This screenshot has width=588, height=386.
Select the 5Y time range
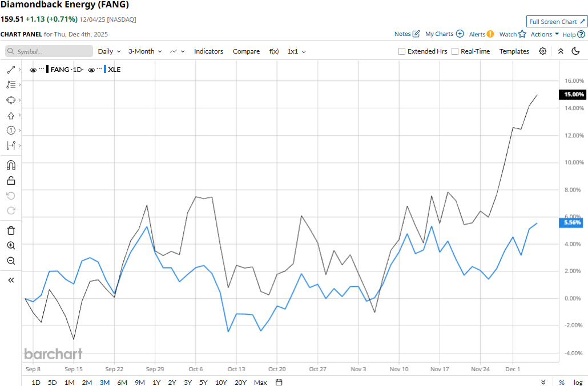coord(203,382)
